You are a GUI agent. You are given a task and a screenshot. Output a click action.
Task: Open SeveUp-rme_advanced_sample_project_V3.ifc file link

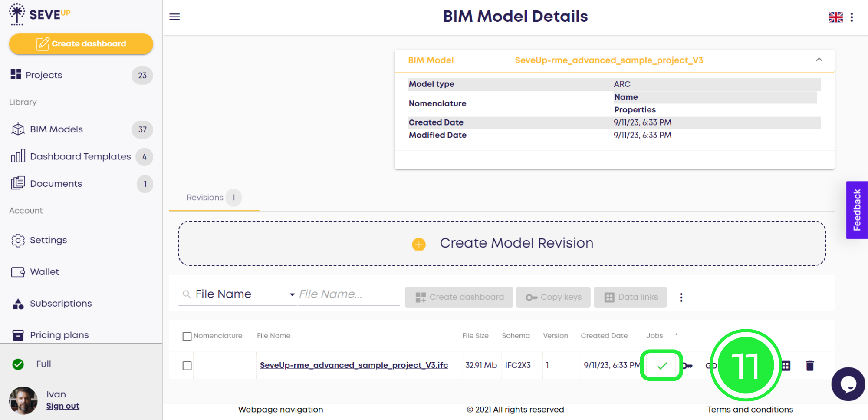pyautogui.click(x=354, y=365)
